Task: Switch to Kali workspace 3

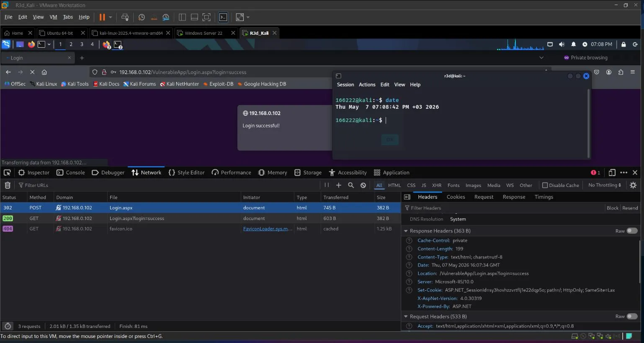Action: click(x=82, y=44)
